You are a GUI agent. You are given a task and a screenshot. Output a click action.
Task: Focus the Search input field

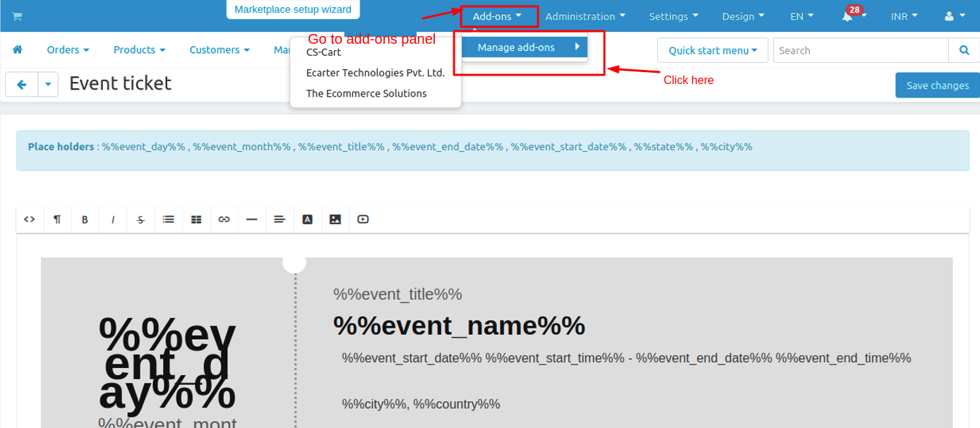click(860, 50)
